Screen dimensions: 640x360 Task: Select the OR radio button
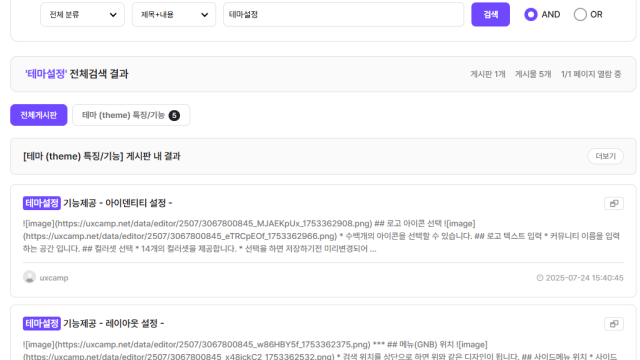pyautogui.click(x=580, y=15)
